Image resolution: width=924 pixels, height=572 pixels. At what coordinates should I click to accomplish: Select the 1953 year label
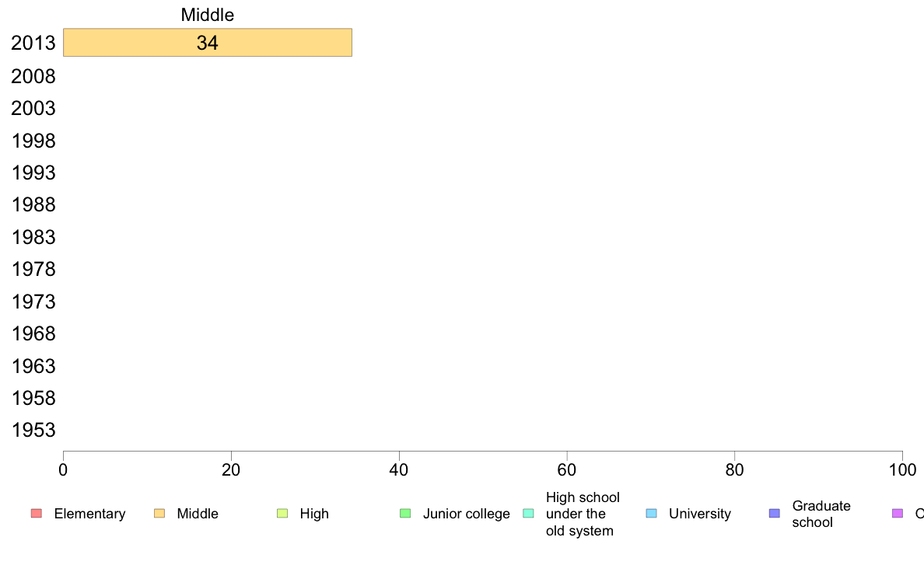pos(33,430)
